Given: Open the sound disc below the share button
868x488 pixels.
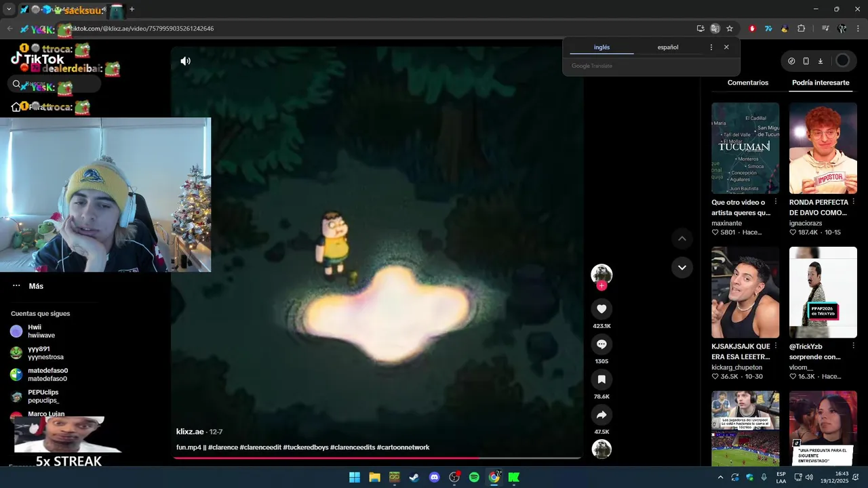Looking at the screenshot, I should pyautogui.click(x=601, y=449).
